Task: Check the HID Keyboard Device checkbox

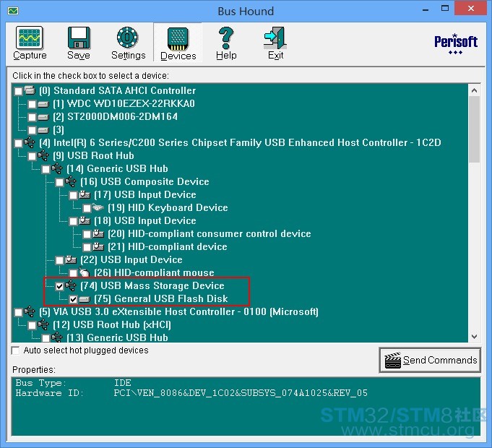Action: click(x=87, y=208)
